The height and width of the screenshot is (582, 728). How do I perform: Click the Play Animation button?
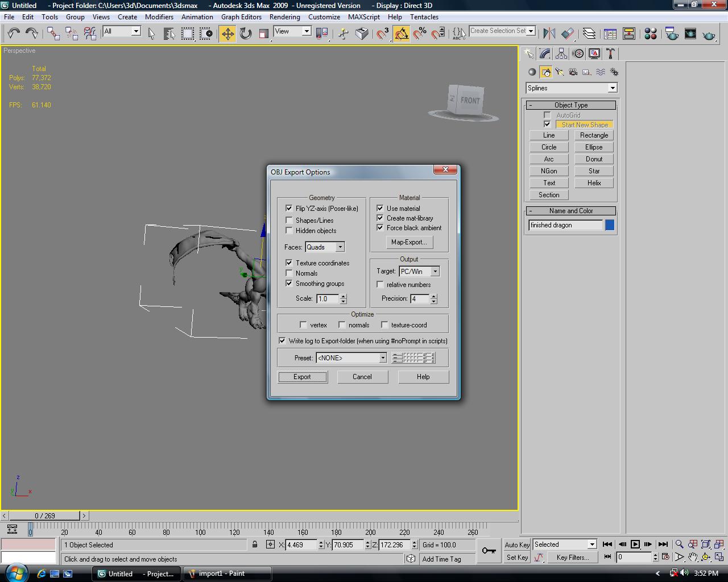coord(635,544)
